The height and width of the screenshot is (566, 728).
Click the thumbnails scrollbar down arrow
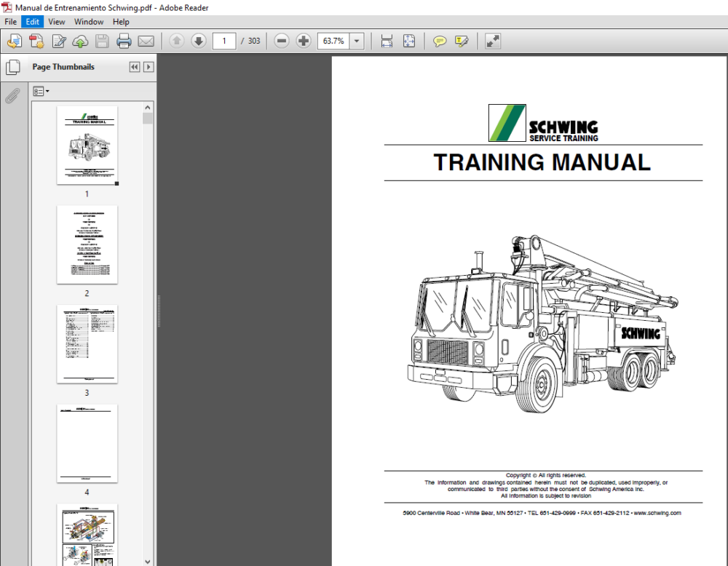148,562
